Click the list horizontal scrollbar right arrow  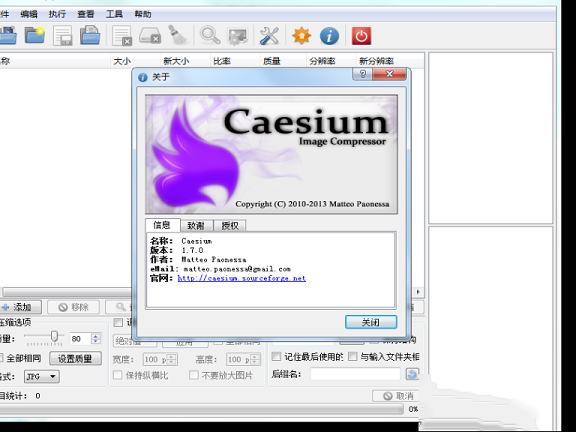[418, 292]
